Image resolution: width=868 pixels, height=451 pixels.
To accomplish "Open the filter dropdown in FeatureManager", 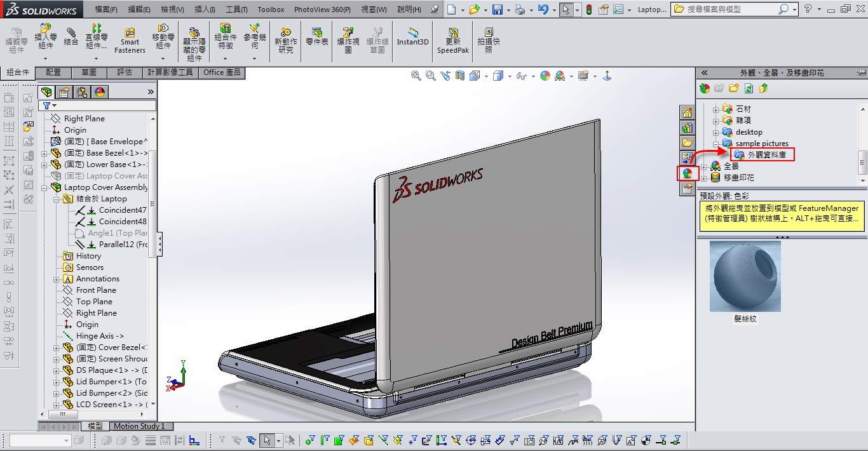I will pos(50,105).
